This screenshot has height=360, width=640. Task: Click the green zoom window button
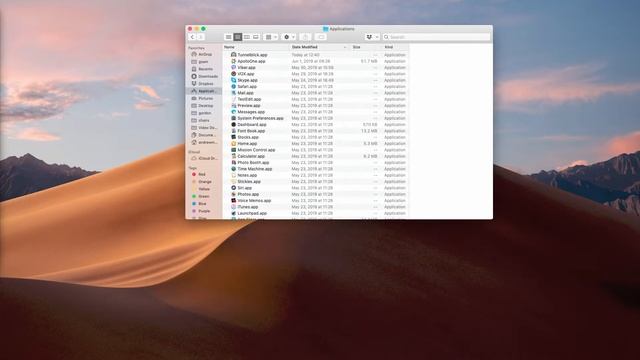point(203,29)
